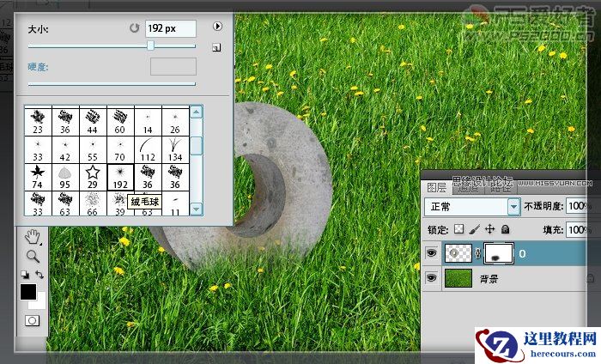
Task: Choose the 66 brush preset
Action: 93,203
